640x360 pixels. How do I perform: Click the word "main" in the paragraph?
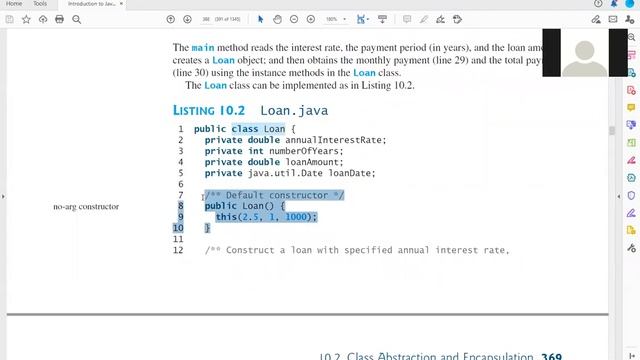203,48
